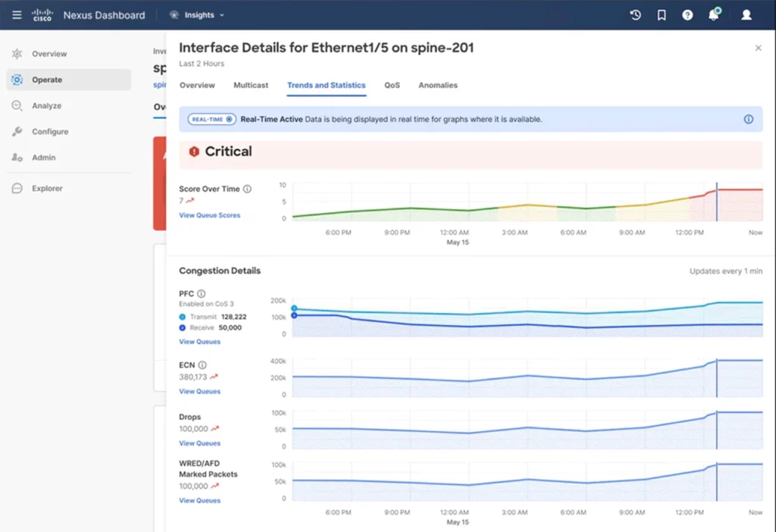
Task: Click the Receive value 50,000
Action: (x=230, y=327)
